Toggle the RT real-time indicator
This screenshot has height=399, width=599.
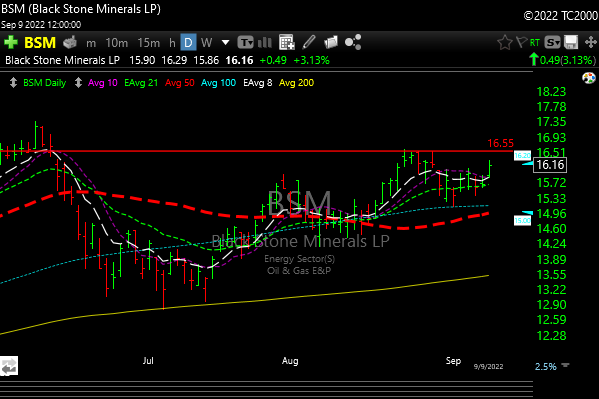535,42
